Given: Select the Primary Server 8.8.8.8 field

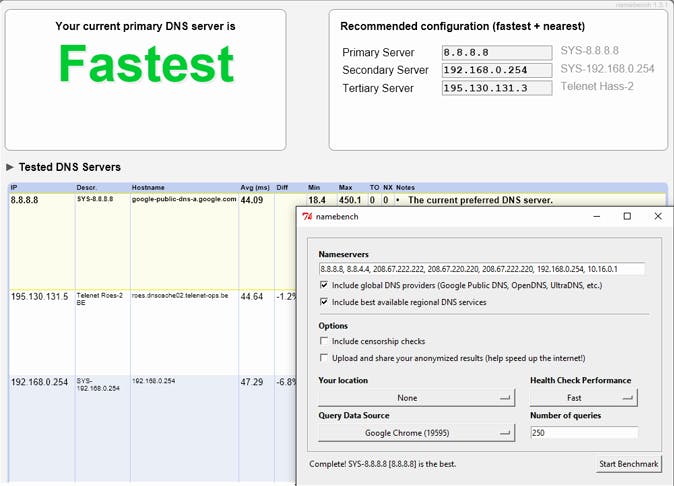Looking at the screenshot, I should coord(496,53).
